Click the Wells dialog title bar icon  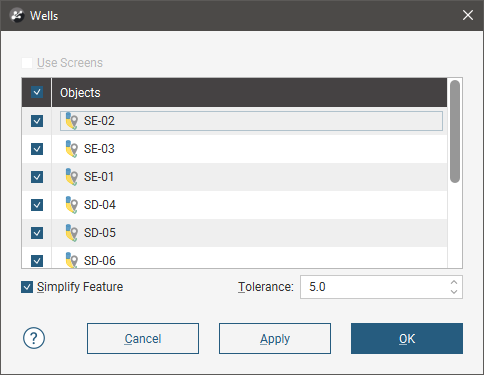click(x=17, y=16)
